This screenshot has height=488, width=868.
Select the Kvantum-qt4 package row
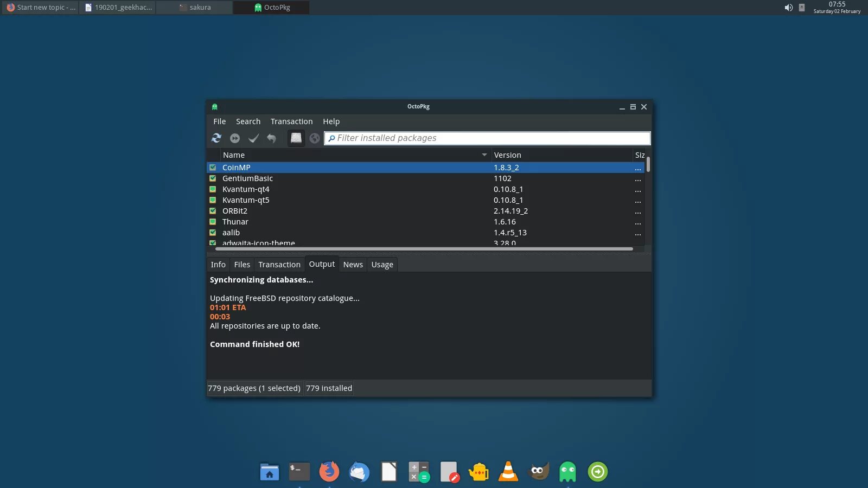[x=425, y=189]
